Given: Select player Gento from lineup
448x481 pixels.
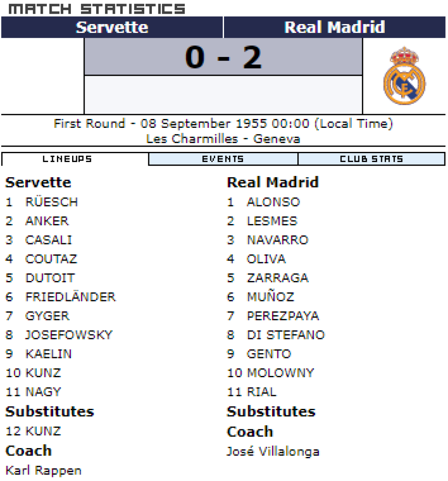Looking at the screenshot, I should (268, 354).
